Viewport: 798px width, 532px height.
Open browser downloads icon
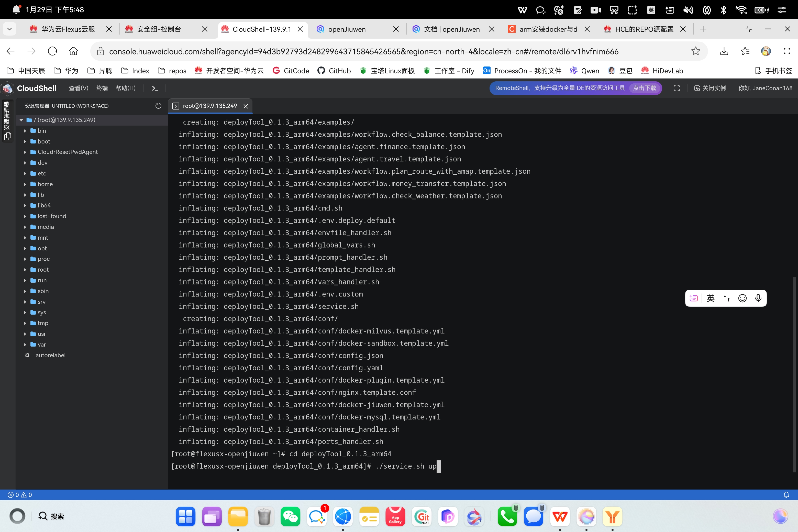tap(724, 51)
